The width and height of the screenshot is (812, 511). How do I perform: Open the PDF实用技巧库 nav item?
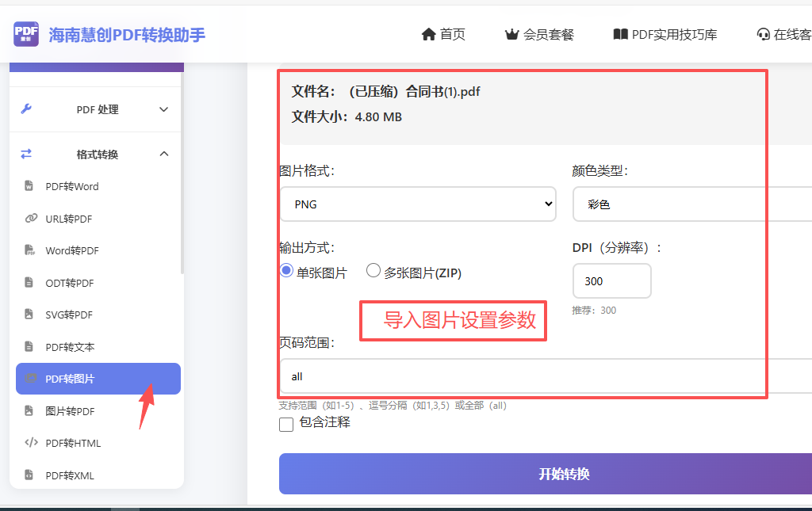[665, 34]
